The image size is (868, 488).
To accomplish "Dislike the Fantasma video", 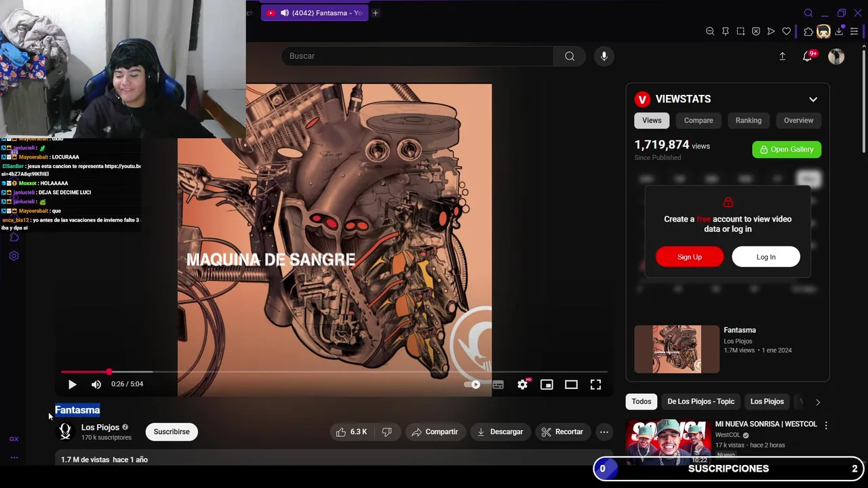I will coord(387,432).
